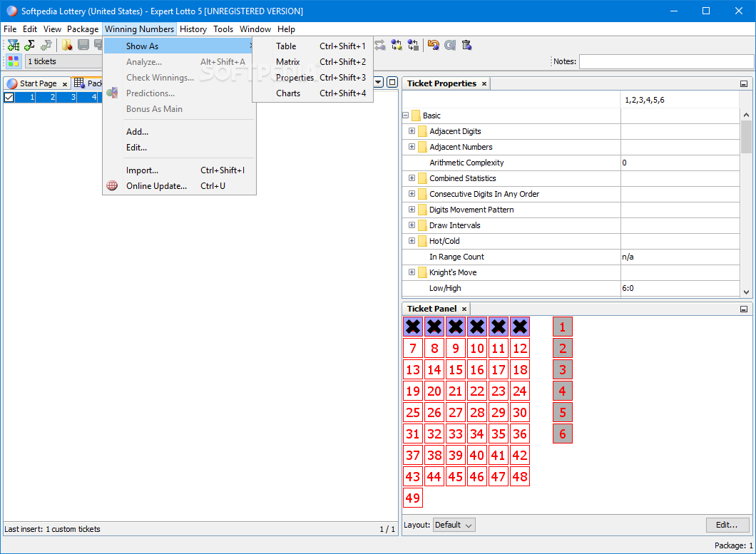Select Edit... from the Winning Numbers menu
The height and width of the screenshot is (554, 756).
[179, 148]
